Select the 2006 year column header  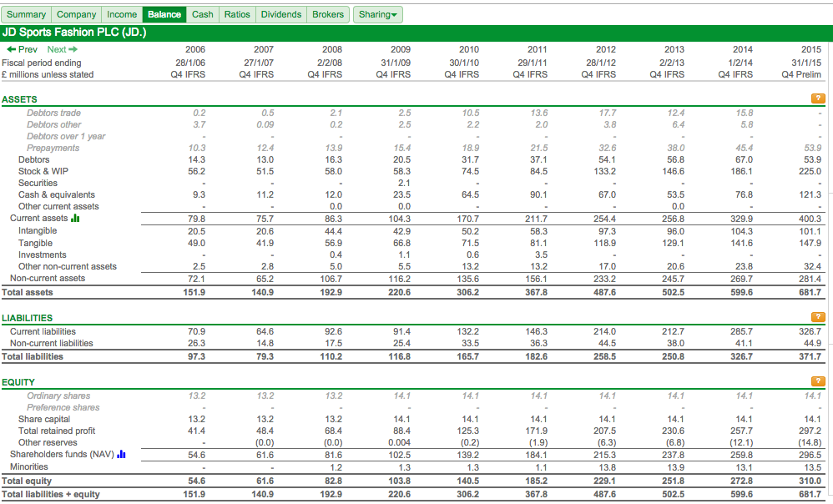click(195, 49)
